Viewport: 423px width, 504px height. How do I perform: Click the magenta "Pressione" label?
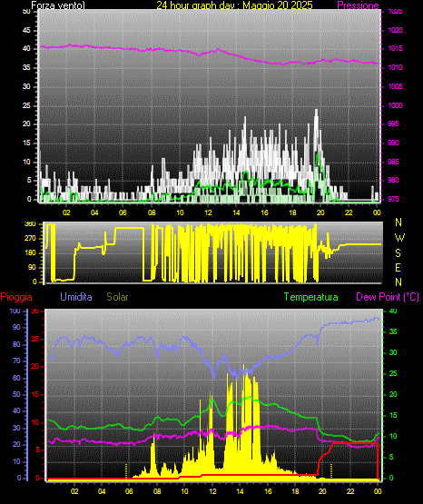(358, 5)
